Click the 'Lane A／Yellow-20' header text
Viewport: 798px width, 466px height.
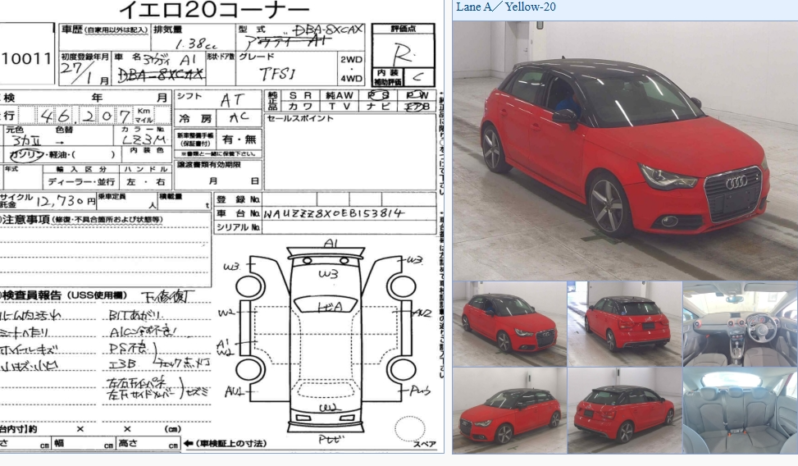pyautogui.click(x=506, y=7)
